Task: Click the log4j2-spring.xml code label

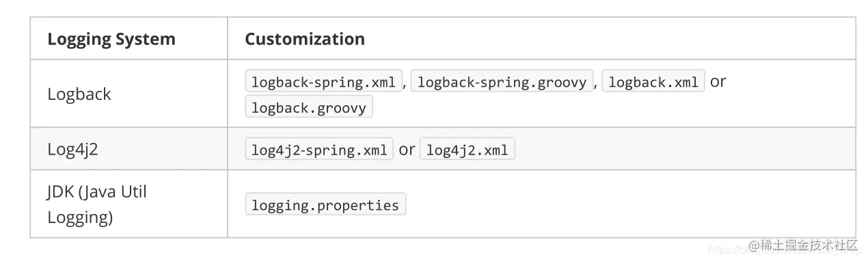Action: (319, 150)
